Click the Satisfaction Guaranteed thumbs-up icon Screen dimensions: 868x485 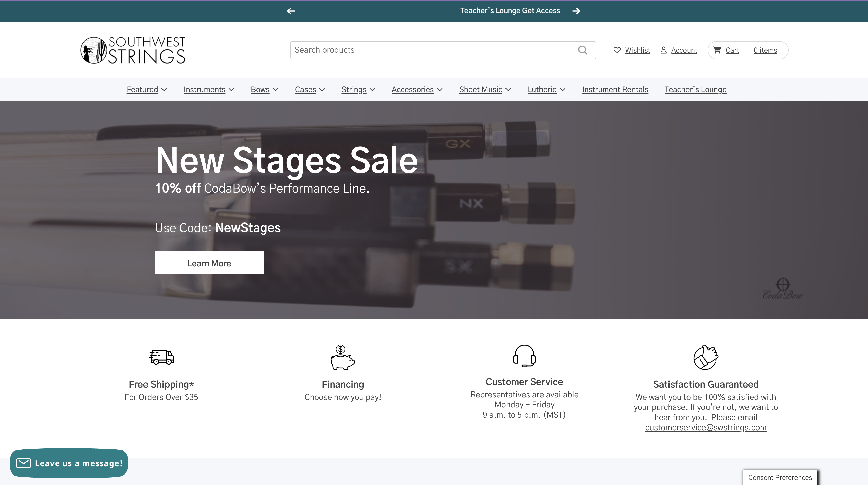(706, 357)
